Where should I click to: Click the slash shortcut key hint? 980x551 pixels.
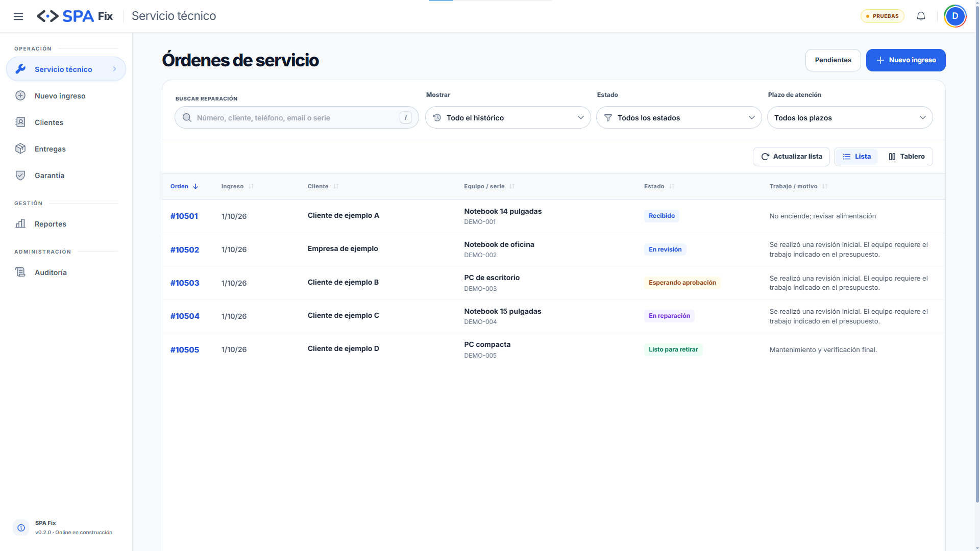click(406, 118)
